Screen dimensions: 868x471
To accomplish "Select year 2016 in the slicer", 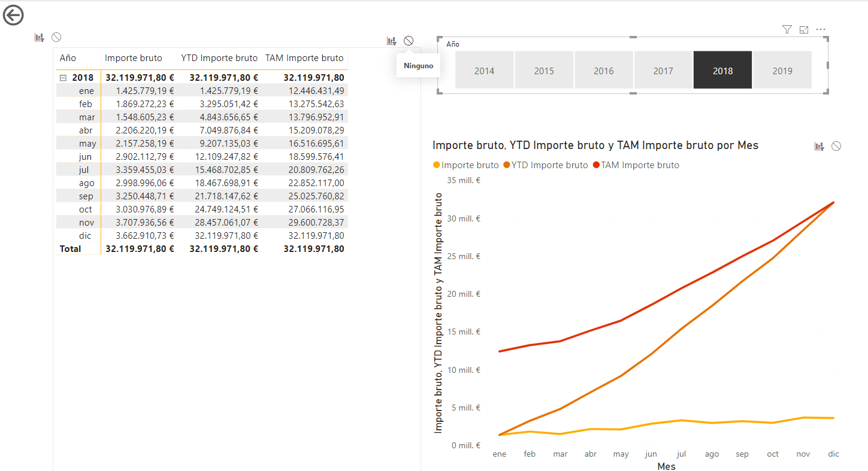I will [603, 71].
